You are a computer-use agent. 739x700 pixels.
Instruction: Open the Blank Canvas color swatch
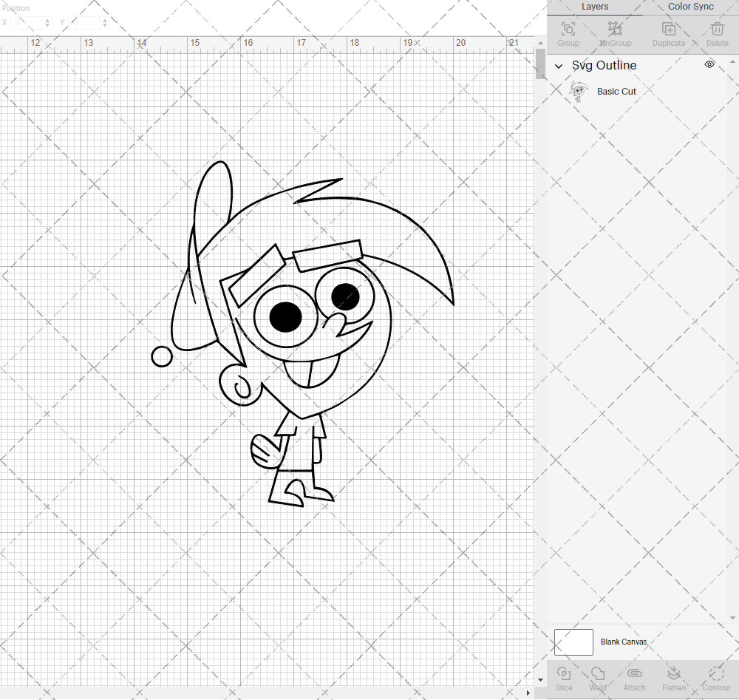(x=573, y=642)
